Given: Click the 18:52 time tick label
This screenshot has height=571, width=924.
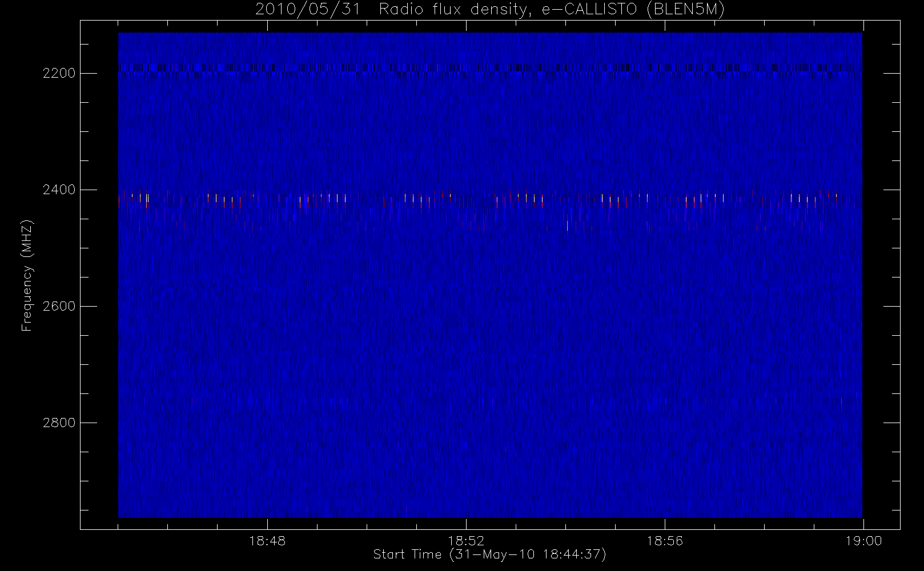Looking at the screenshot, I should (x=466, y=541).
